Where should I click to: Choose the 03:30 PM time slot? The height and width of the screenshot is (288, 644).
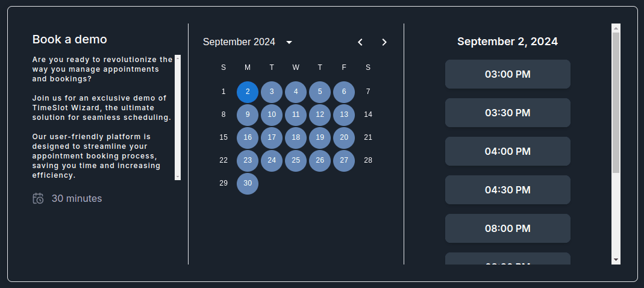click(507, 113)
